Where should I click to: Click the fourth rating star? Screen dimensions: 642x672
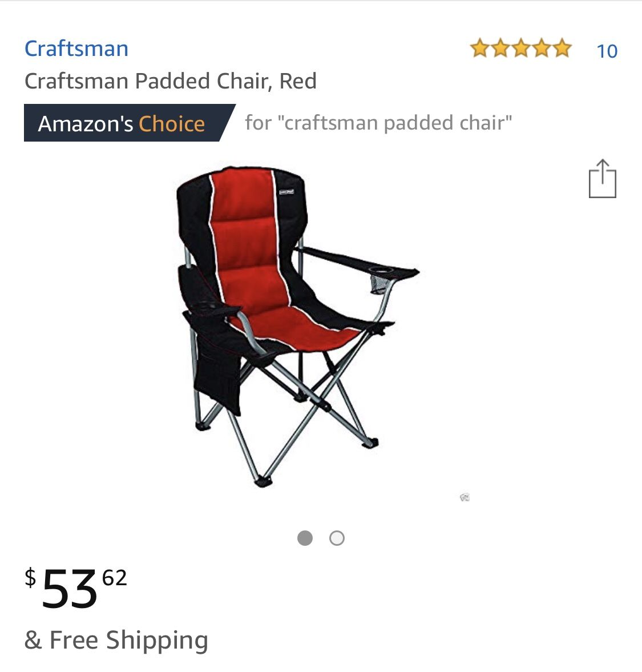point(542,48)
